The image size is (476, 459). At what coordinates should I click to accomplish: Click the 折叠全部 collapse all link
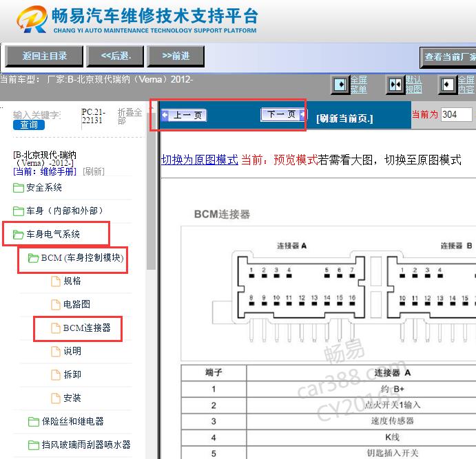(130, 116)
